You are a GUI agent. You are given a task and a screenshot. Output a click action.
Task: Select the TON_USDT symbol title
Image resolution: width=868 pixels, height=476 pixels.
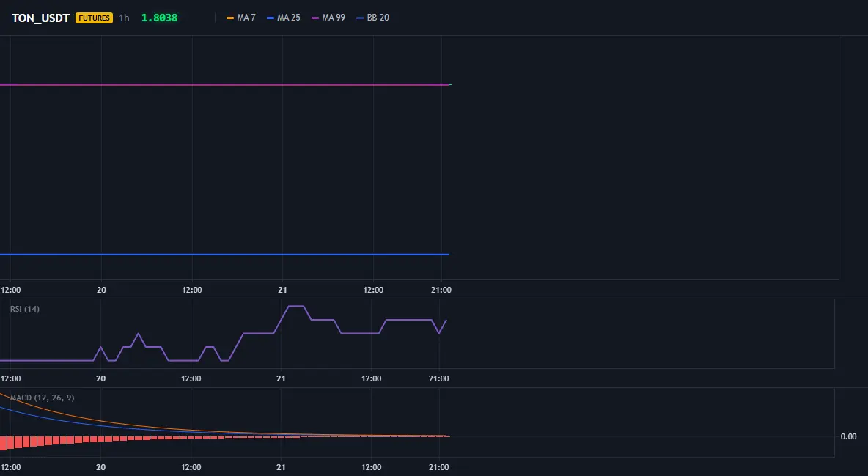pos(40,18)
